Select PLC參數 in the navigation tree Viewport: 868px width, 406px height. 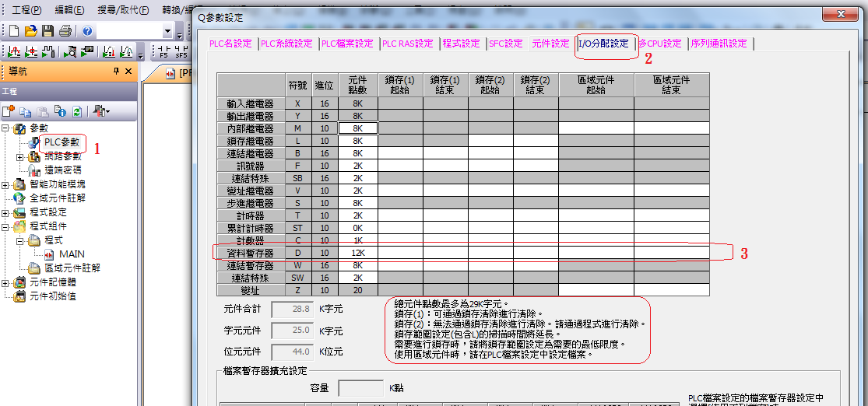(61, 142)
